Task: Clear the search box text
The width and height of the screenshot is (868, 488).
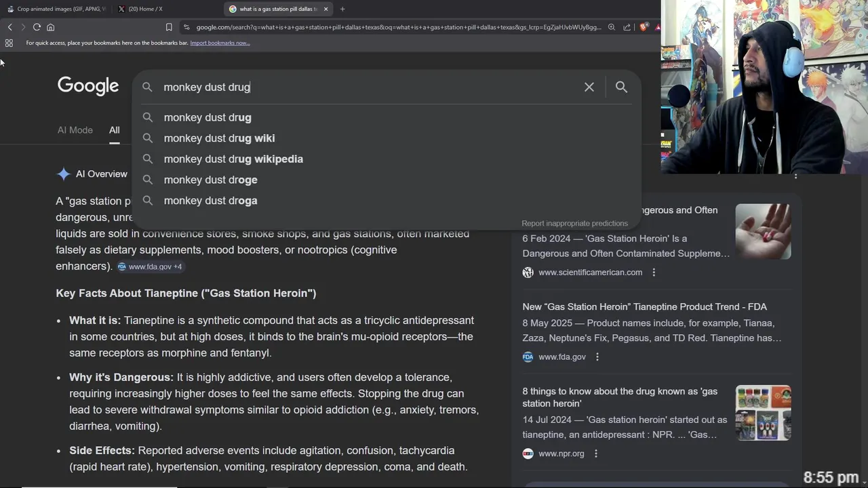Action: [x=589, y=87]
